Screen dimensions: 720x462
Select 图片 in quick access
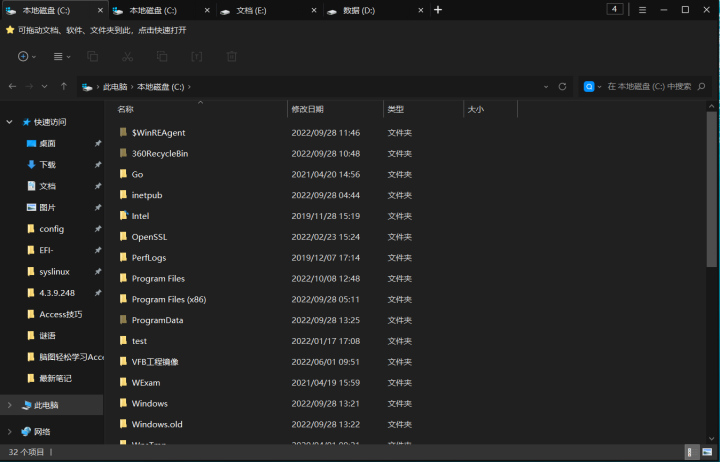(47, 208)
